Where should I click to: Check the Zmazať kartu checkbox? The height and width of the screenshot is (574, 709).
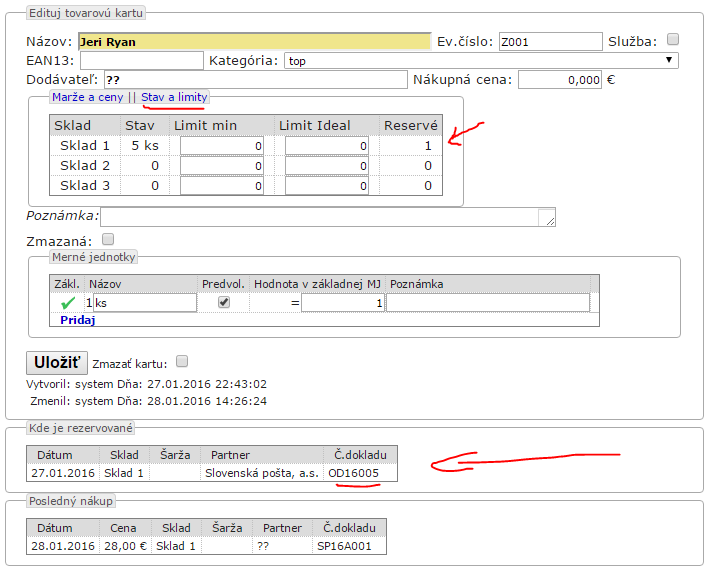pos(182,361)
